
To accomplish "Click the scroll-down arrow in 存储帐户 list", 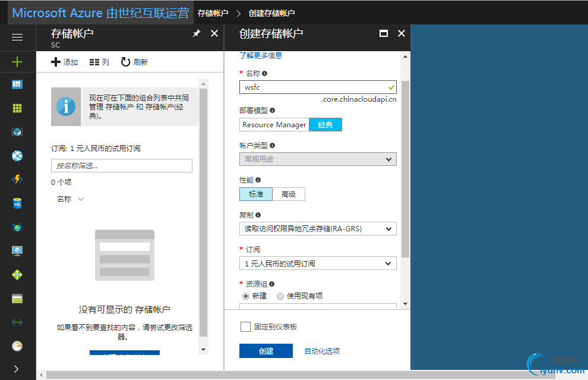I will [203, 350].
